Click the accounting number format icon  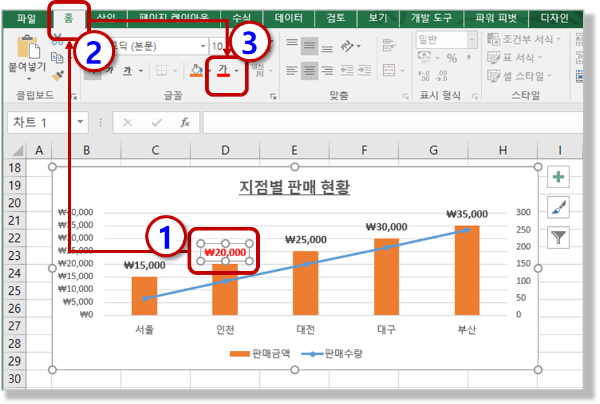point(424,57)
